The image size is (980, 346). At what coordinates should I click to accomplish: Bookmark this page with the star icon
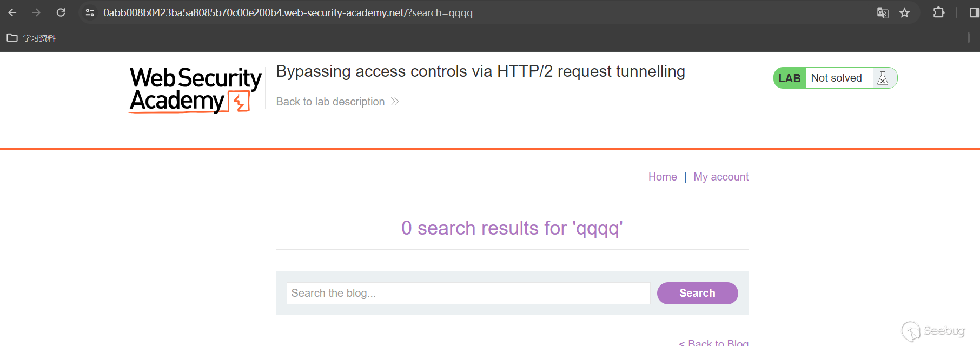click(x=904, y=12)
